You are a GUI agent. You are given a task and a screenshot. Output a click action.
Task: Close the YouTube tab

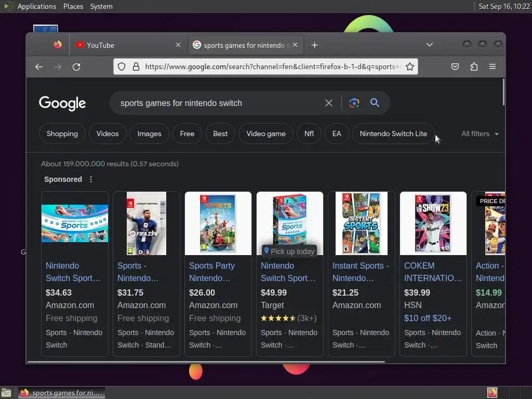[x=178, y=45]
